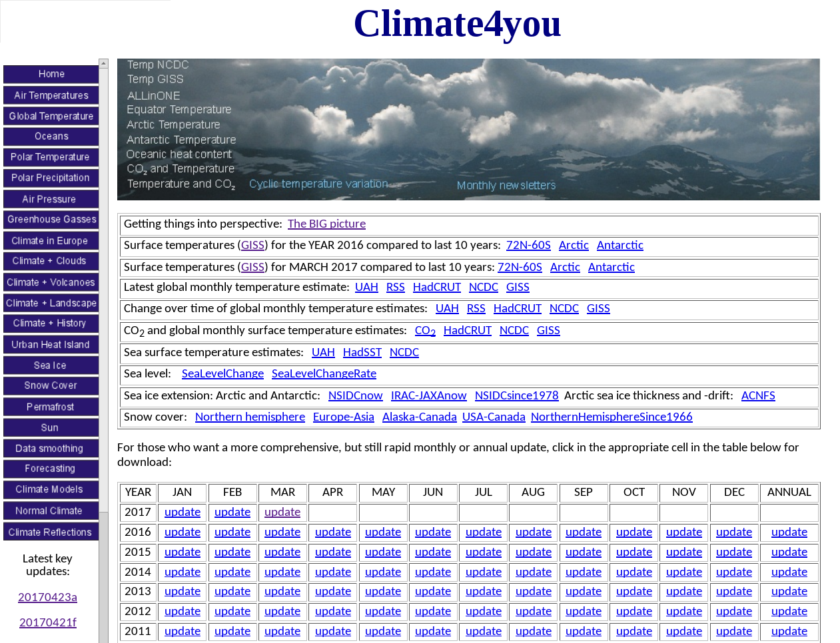840x643 pixels.
Task: Click Monthly newsletters in the banner
Action: tap(506, 186)
